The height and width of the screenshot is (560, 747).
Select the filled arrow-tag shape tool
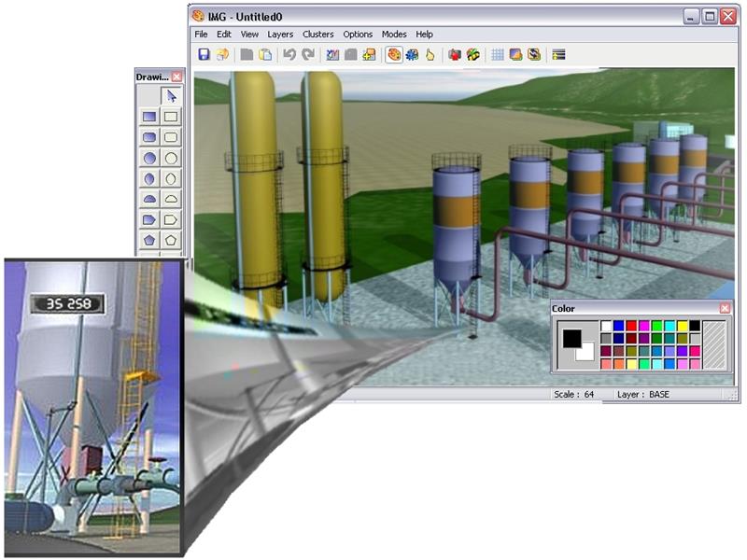[x=149, y=220]
